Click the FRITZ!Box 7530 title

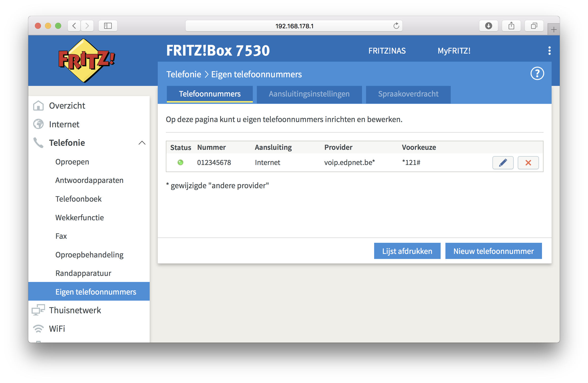point(218,51)
